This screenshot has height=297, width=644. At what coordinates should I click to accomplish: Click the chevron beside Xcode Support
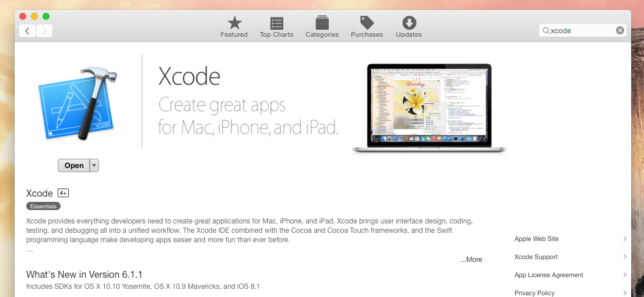click(x=625, y=257)
